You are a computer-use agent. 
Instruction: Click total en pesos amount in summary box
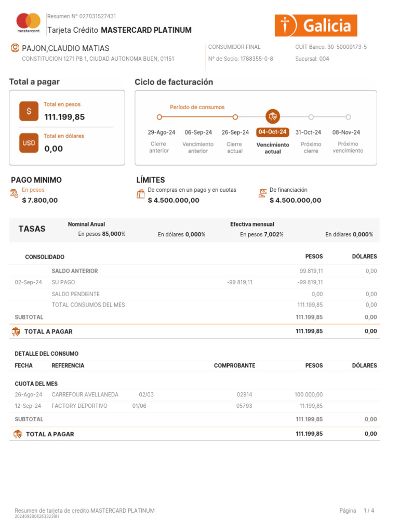(x=64, y=117)
